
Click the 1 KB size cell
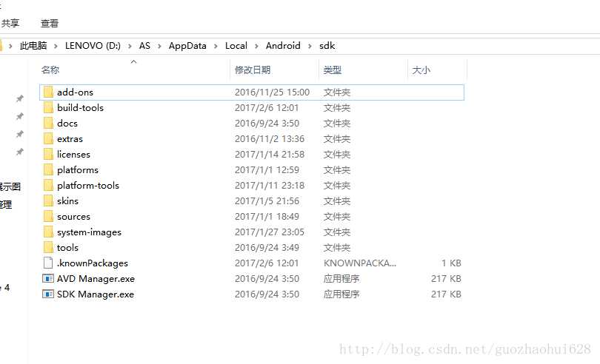(451, 263)
